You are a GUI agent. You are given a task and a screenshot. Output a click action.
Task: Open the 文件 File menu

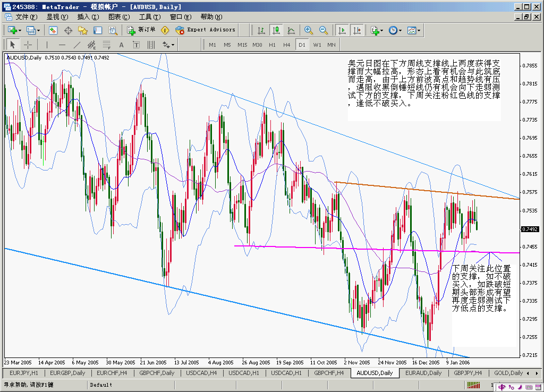point(27,17)
